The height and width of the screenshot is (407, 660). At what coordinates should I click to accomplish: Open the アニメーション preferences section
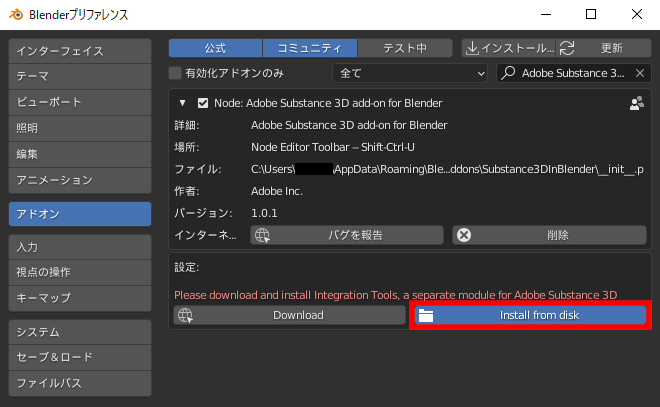[80, 180]
